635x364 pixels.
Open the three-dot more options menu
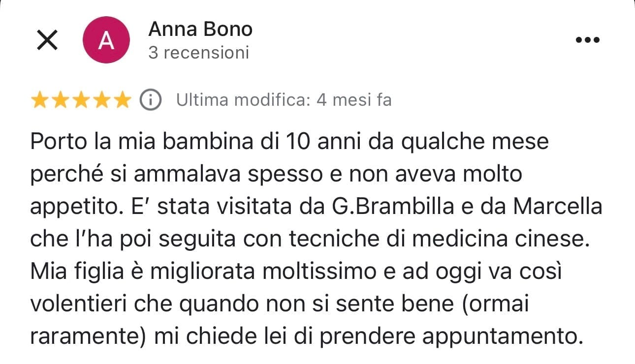(x=587, y=40)
